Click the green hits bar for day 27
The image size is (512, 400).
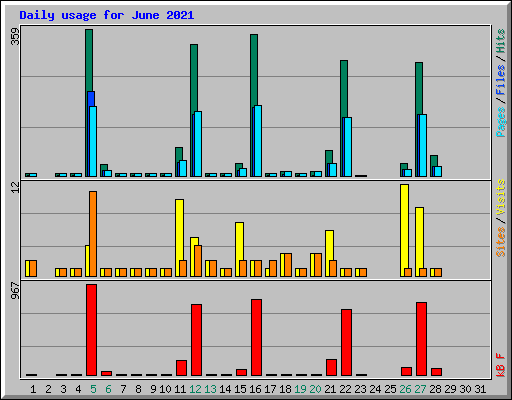[419, 88]
